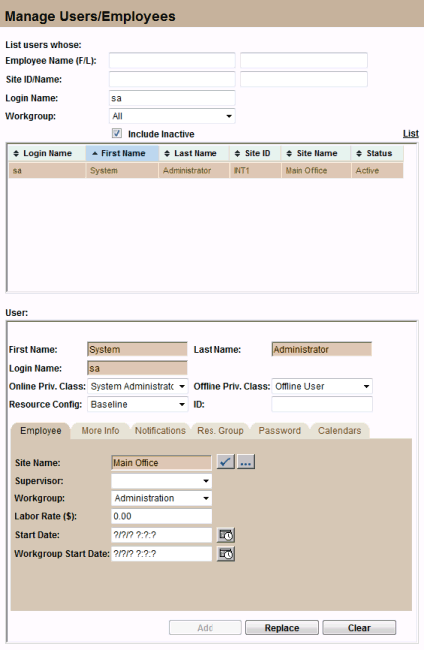This screenshot has width=424, height=650.
Task: Open the Site Name browse ellipsis icon
Action: [246, 462]
